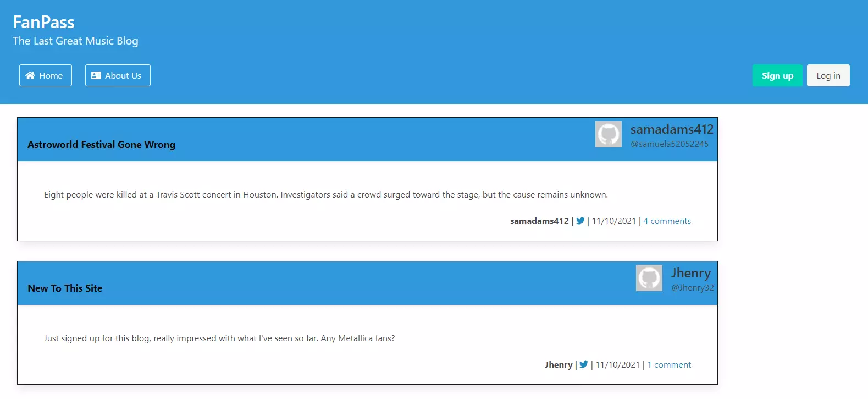Click the Log in button
The width and height of the screenshot is (868, 399).
point(828,75)
